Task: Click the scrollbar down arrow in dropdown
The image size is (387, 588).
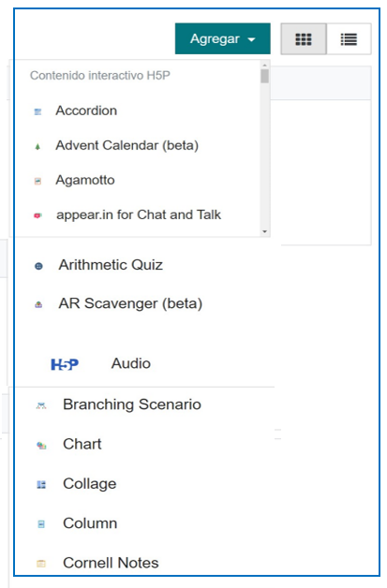Action: point(264,231)
